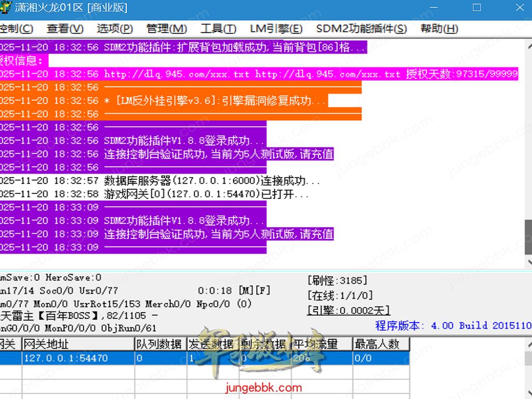Click the 数据库服务器 connection success log line
The image size is (532, 399).
tap(212, 181)
